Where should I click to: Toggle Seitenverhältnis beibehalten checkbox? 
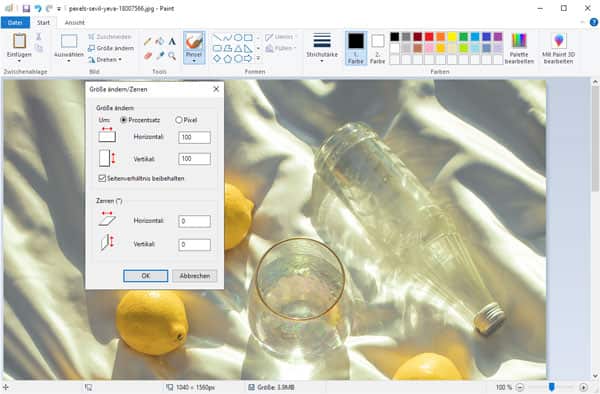click(102, 178)
